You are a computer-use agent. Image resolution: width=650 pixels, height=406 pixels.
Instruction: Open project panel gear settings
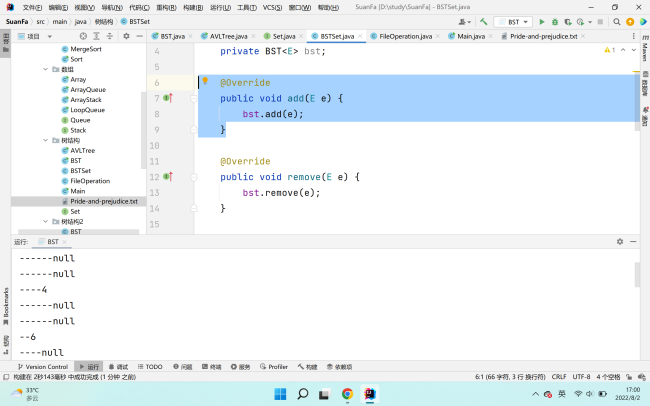point(126,36)
